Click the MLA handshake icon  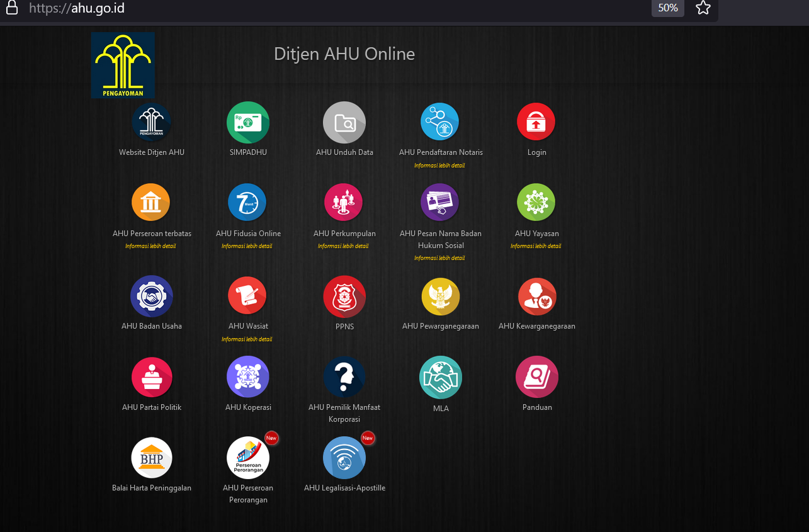441,378
